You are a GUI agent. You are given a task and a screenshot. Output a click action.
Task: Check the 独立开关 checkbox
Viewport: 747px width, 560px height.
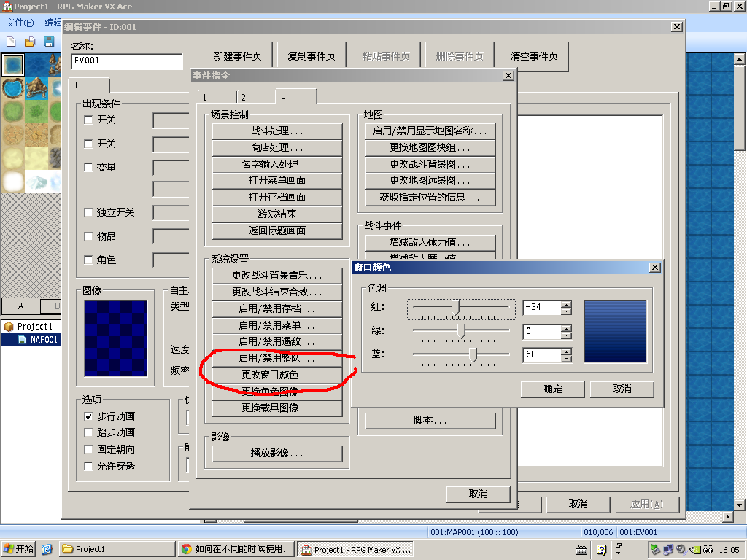click(x=88, y=212)
